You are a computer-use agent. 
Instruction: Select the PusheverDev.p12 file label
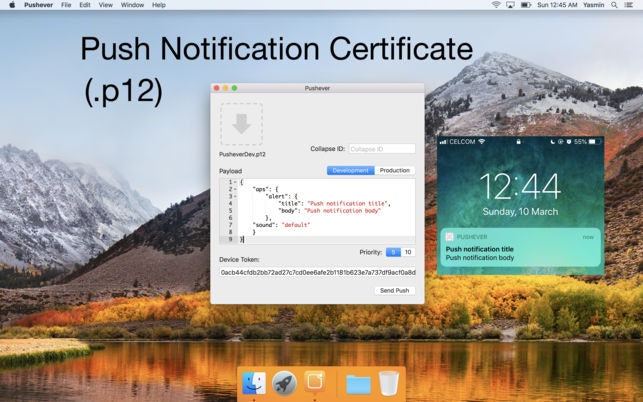tap(242, 154)
